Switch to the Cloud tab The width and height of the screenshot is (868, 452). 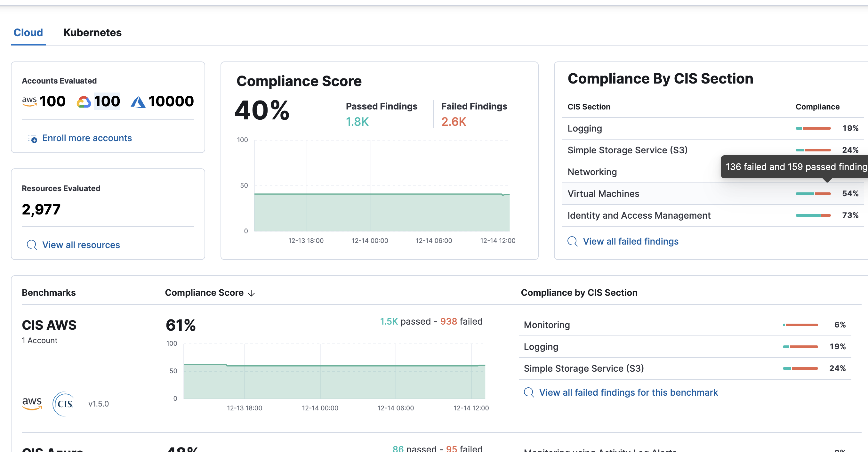point(28,32)
